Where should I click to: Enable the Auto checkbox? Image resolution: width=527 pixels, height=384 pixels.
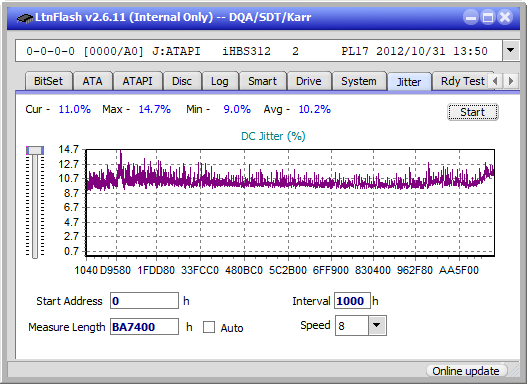(209, 327)
